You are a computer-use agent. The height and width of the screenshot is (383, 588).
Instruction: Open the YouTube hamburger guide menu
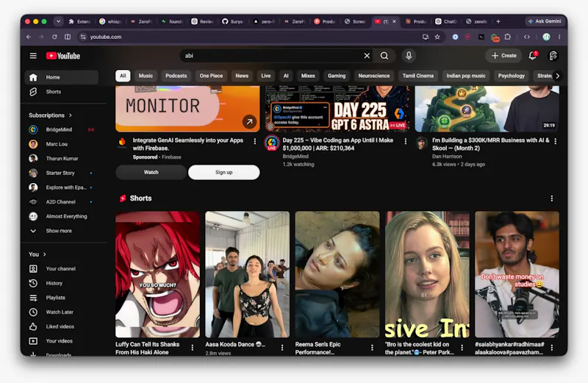(x=33, y=56)
